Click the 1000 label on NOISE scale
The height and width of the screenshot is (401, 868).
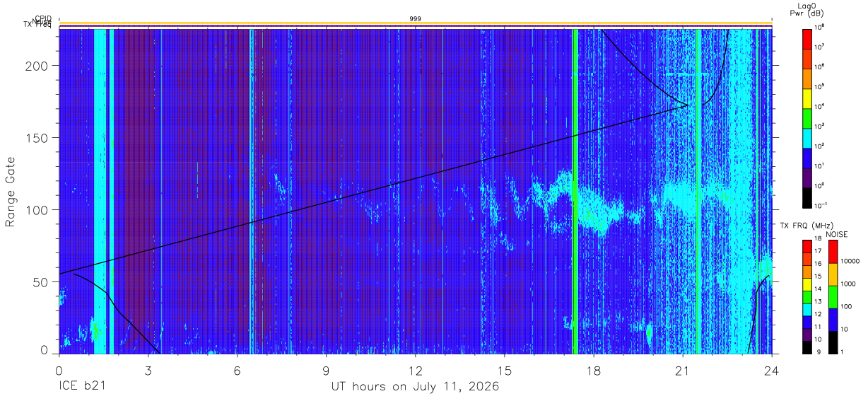[849, 283]
